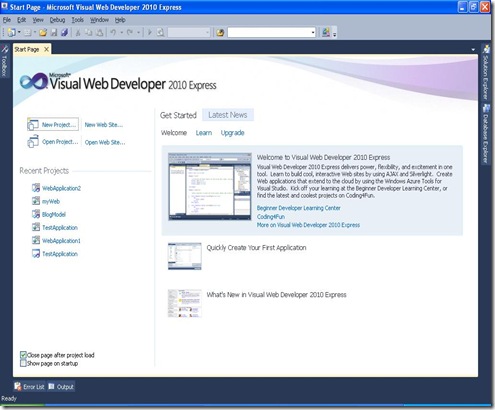The height and width of the screenshot is (410, 495).
Task: Click the New Project link
Action: pos(53,125)
